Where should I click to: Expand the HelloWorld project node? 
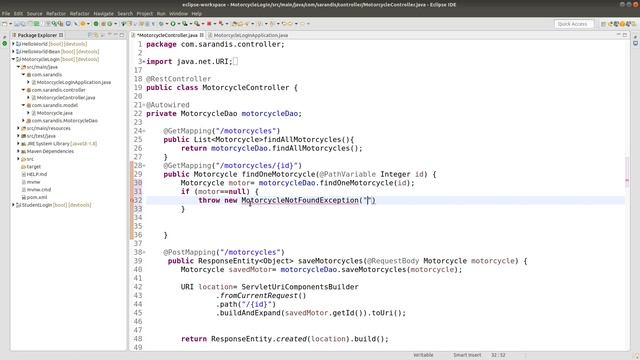(x=13, y=44)
